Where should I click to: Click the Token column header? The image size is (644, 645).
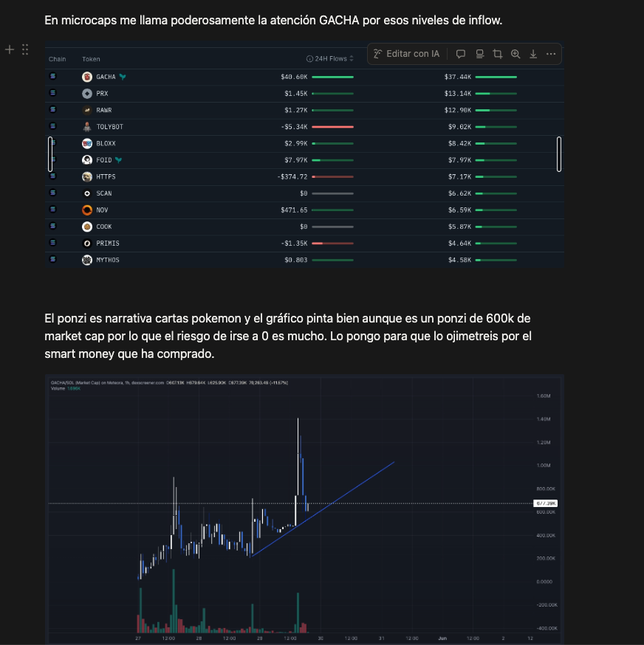tap(91, 59)
